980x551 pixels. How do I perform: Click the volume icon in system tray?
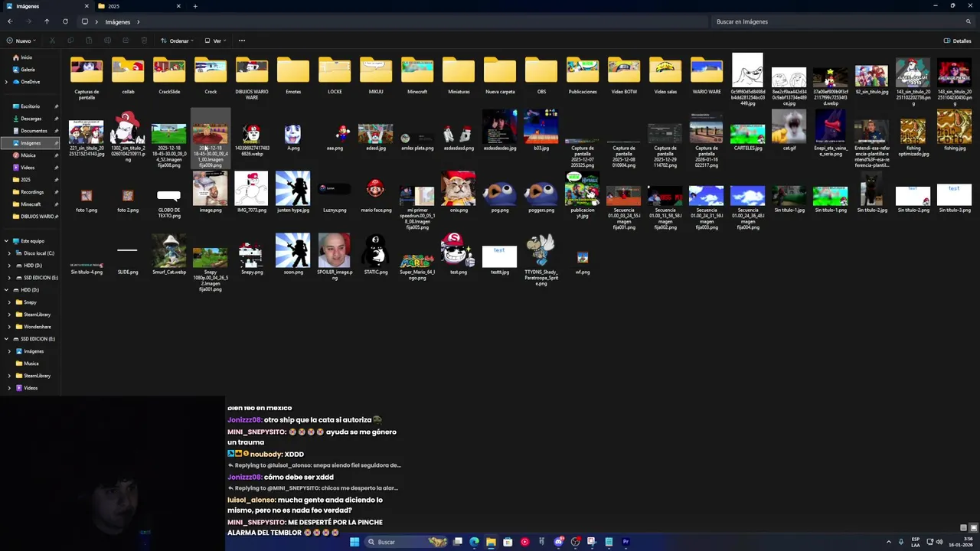939,542
